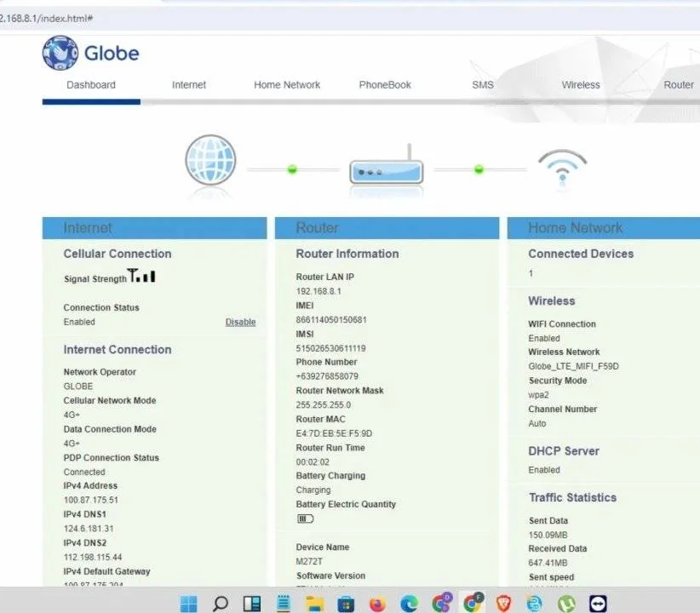Click the signal strength bars icon

pos(141,276)
